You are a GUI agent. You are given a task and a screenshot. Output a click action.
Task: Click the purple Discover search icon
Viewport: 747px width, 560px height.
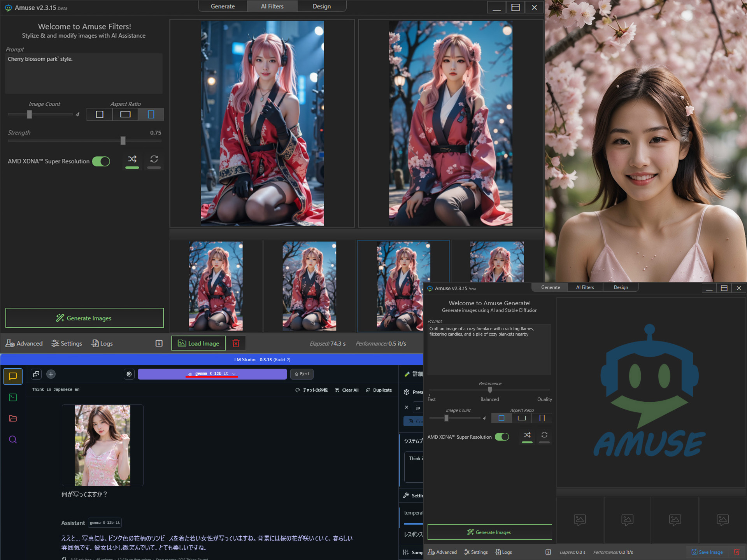tap(13, 439)
